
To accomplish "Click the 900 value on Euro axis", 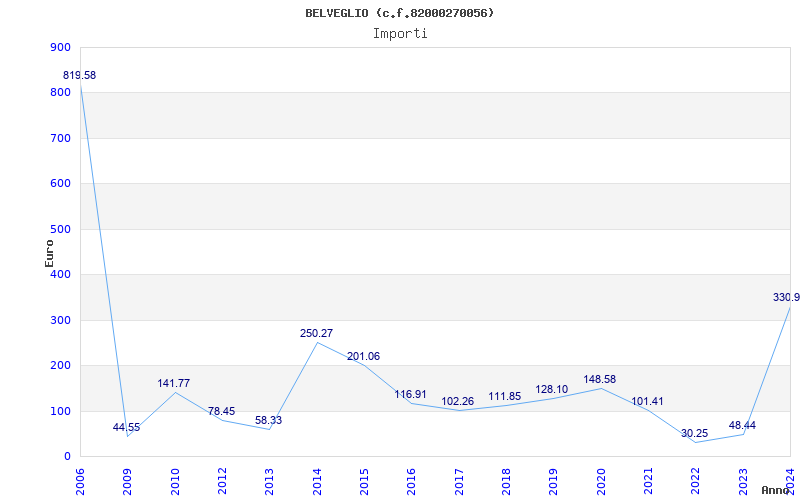I will click(x=60, y=47).
